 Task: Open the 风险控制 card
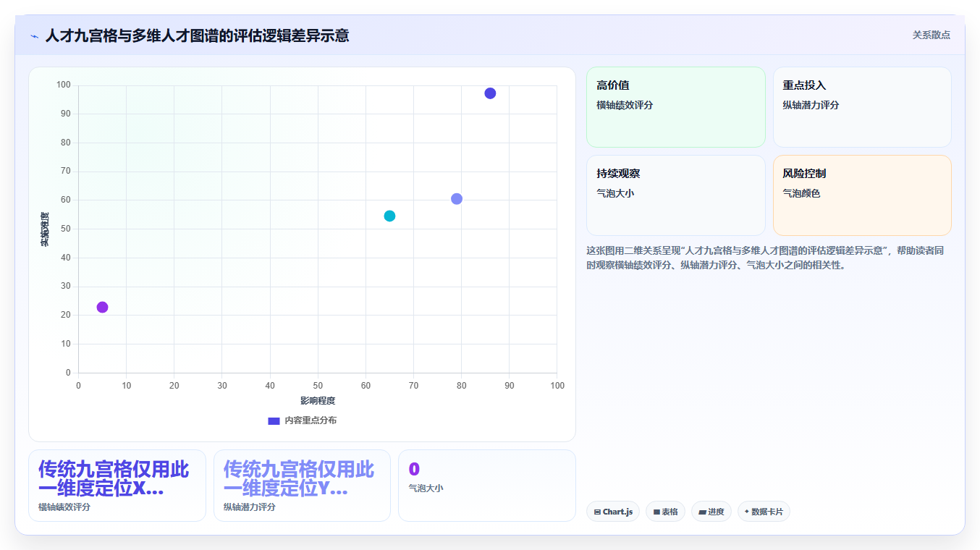point(862,195)
